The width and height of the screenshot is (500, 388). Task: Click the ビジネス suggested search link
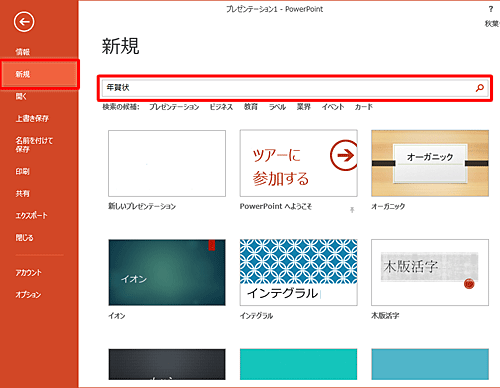(221, 107)
